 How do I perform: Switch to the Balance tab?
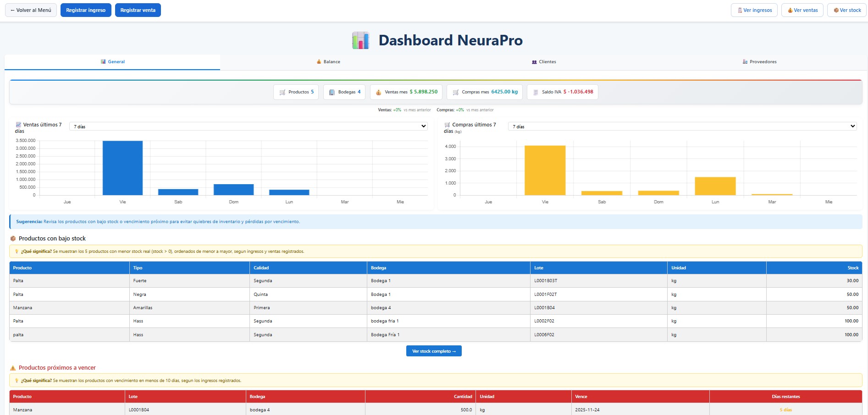click(x=328, y=61)
